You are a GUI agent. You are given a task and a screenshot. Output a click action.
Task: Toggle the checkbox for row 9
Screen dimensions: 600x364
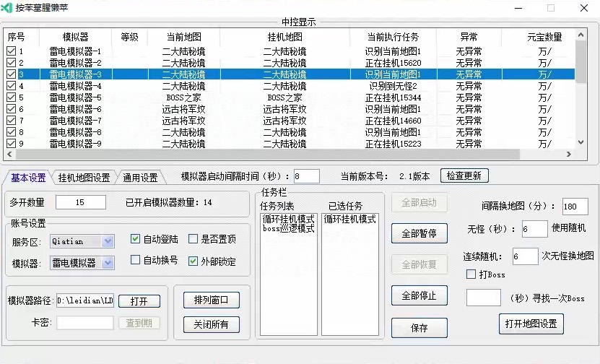(x=11, y=144)
